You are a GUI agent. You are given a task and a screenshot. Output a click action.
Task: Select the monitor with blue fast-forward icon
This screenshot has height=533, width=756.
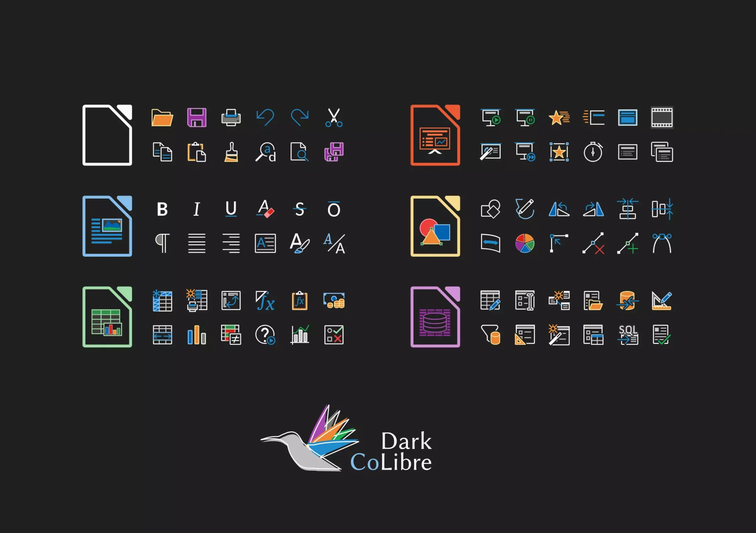coord(525,152)
